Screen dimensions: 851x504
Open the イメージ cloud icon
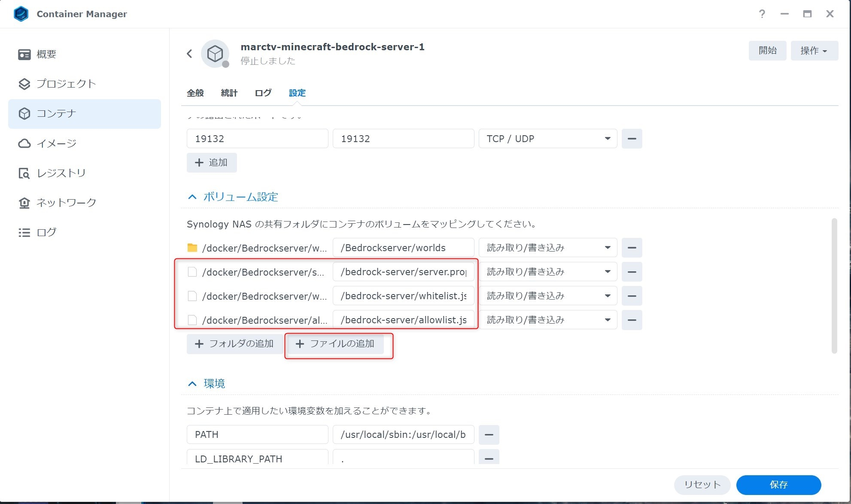click(x=24, y=143)
